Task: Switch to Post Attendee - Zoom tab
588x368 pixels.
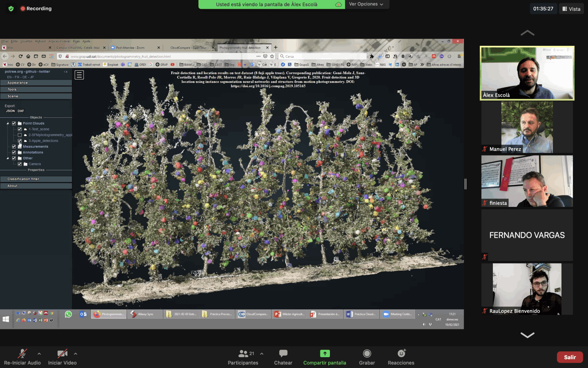Action: pyautogui.click(x=136, y=47)
